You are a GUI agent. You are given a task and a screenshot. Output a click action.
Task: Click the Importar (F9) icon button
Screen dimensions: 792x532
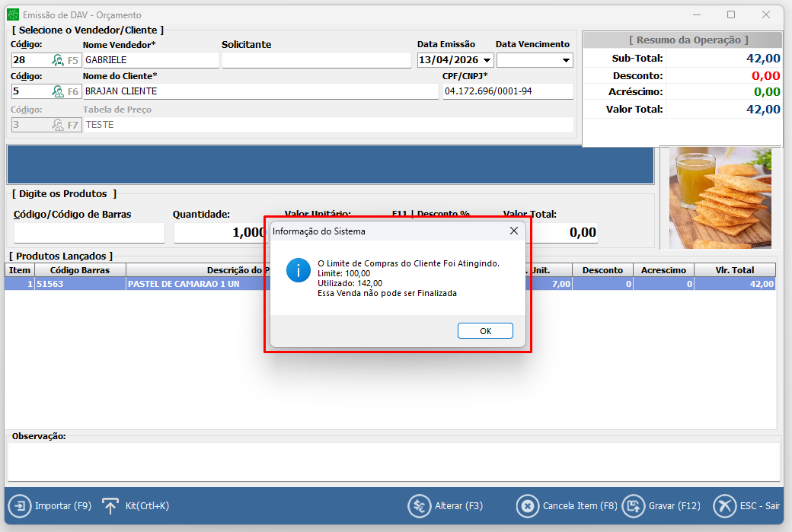pos(18,505)
